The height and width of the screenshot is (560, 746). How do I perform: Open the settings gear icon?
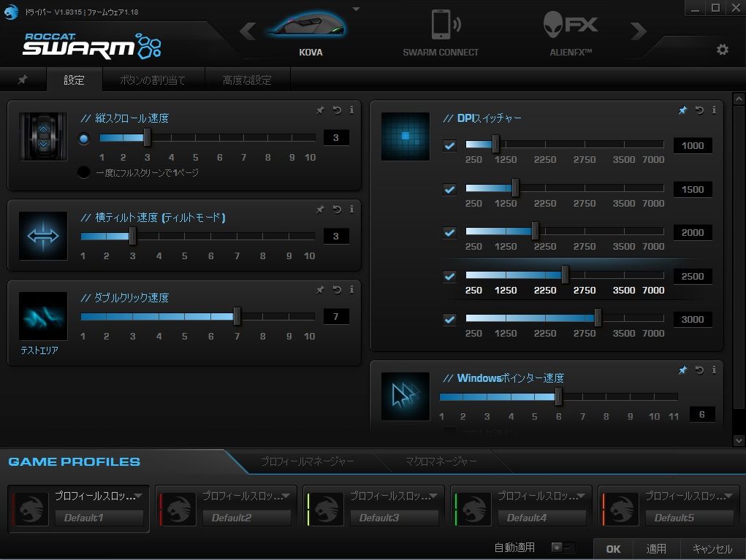click(x=722, y=50)
